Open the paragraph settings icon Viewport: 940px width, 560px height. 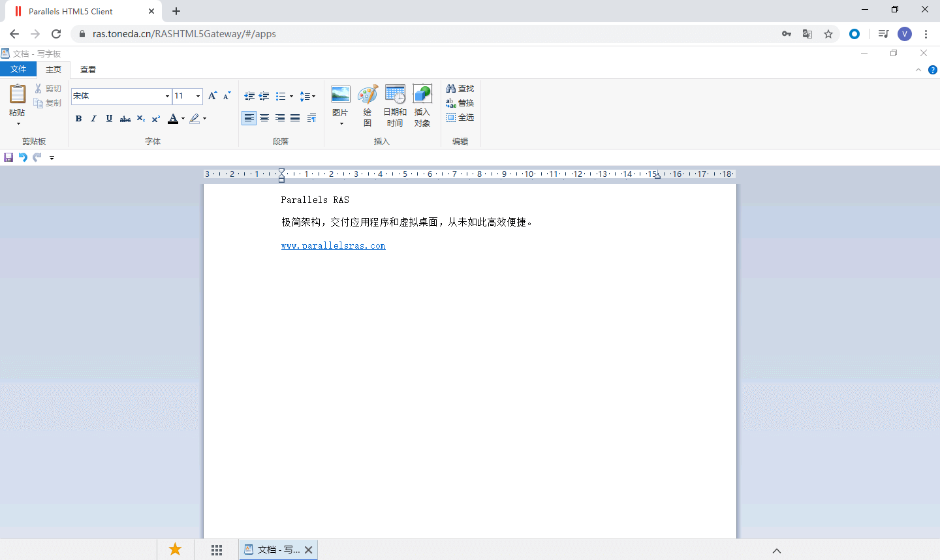311,118
